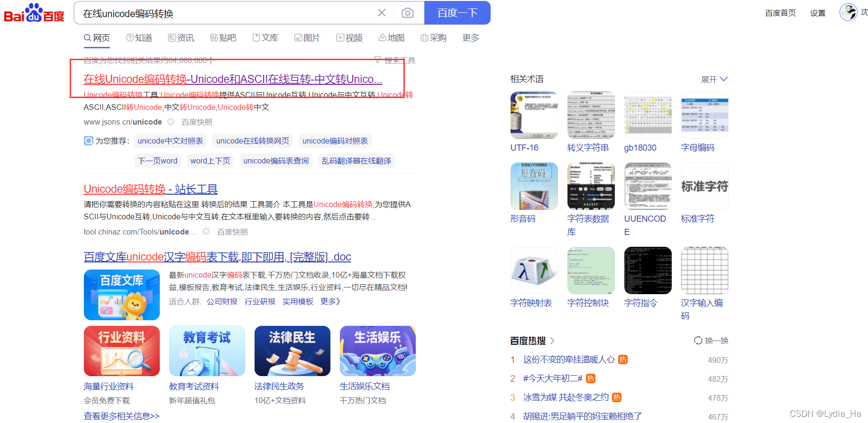Click the 热 badge on #今天大年初二#
Screen dimensions: 868x423
tap(591, 378)
